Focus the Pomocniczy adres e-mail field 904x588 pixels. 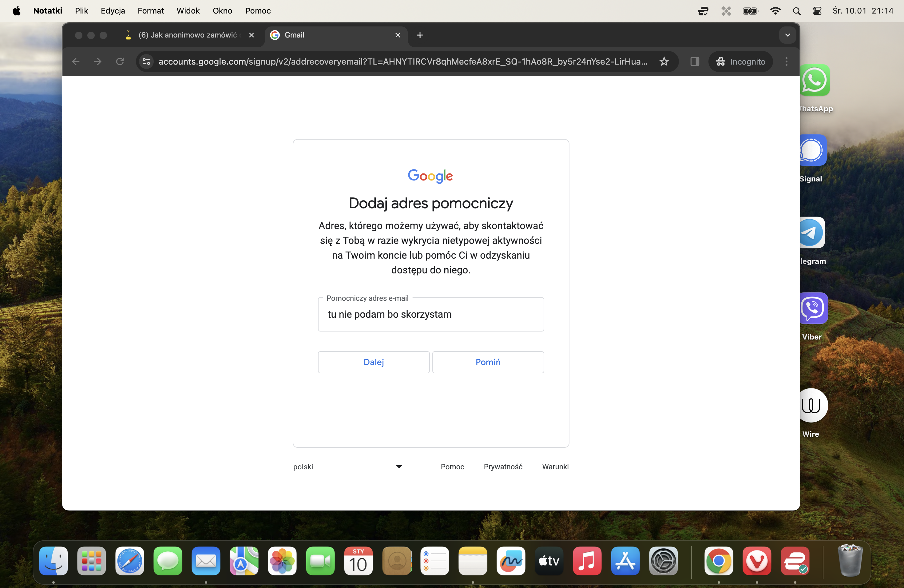(x=431, y=314)
